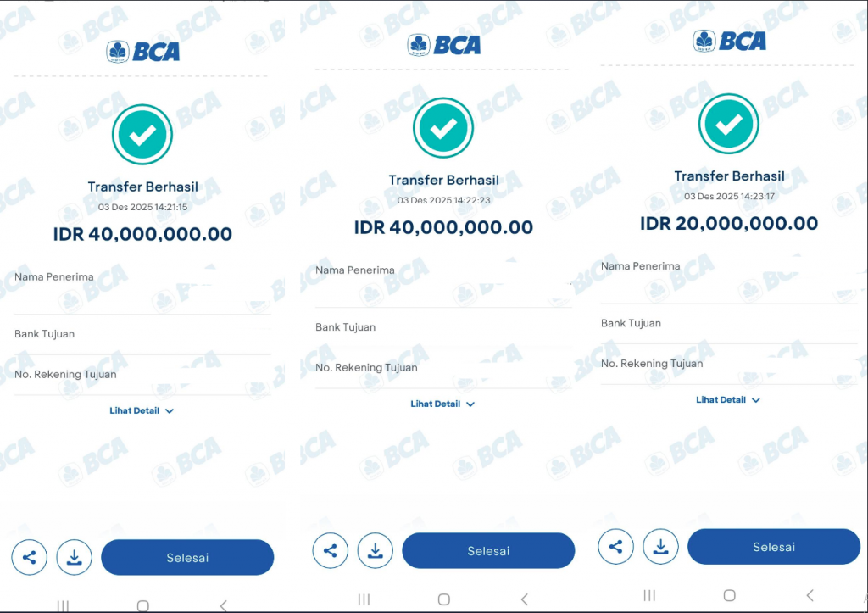Click the IDR 20,000,000.00 amount text
Viewport: 868px width, 613px height.
coord(729,224)
